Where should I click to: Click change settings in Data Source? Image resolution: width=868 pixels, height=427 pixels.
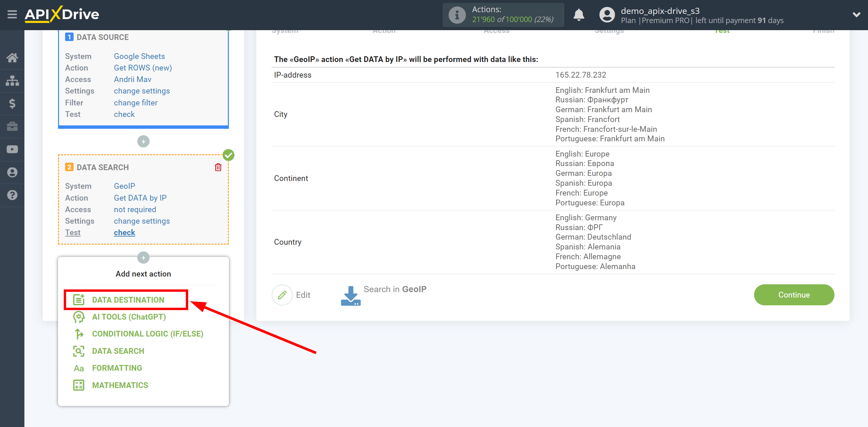click(142, 91)
